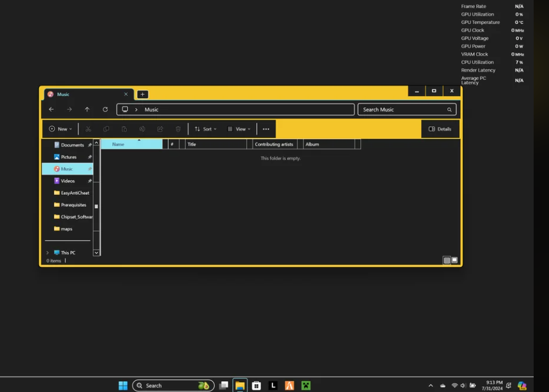The height and width of the screenshot is (392, 549).
Task: Open a new tab with the plus button
Action: [143, 94]
